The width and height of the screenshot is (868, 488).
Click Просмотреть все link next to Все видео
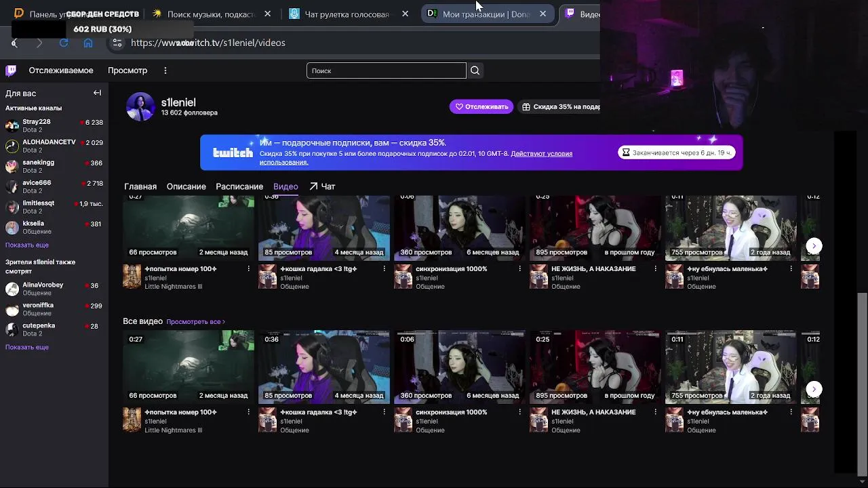tap(195, 321)
